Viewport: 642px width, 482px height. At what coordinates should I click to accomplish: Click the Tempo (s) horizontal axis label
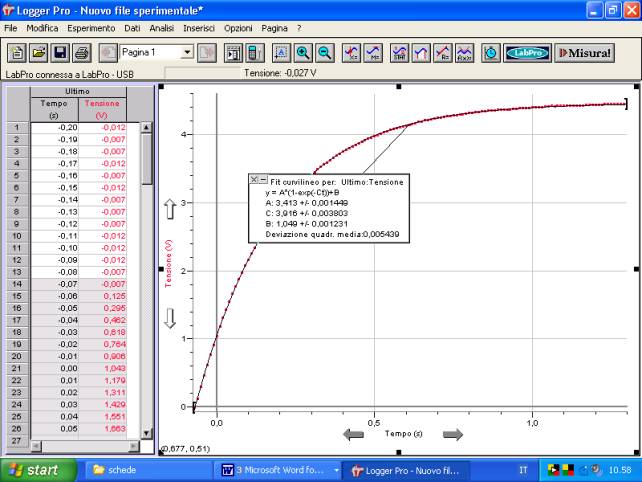pos(403,433)
